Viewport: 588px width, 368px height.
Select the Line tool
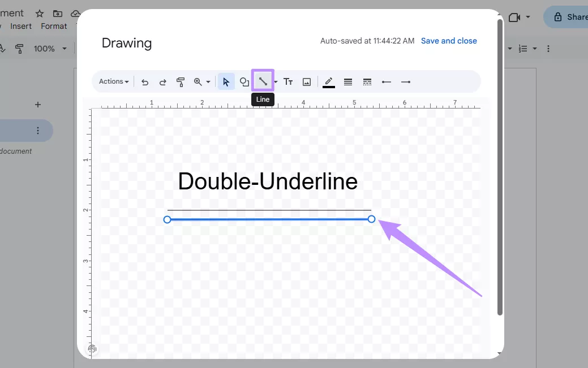(263, 81)
